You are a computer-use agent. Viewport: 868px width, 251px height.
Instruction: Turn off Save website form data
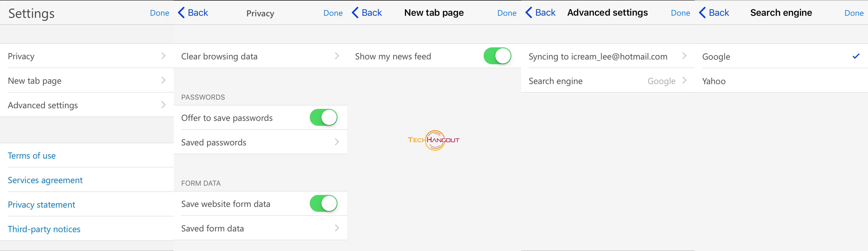pos(324,203)
